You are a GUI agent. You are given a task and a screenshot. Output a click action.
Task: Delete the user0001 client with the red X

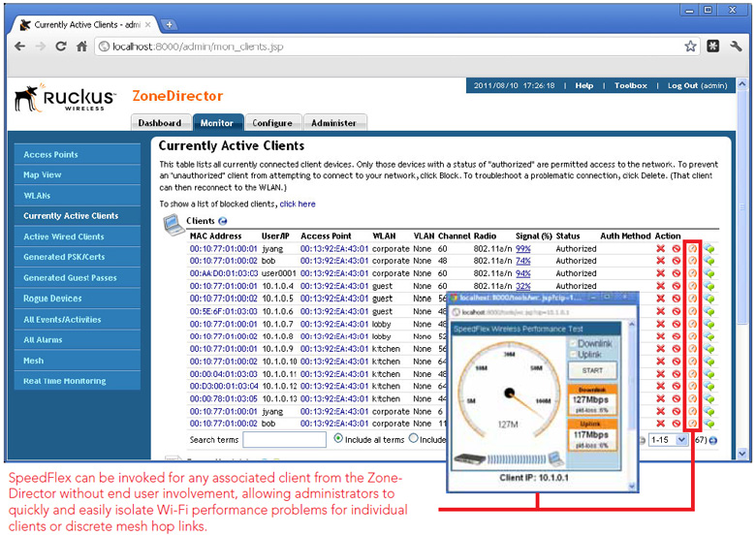coord(661,273)
